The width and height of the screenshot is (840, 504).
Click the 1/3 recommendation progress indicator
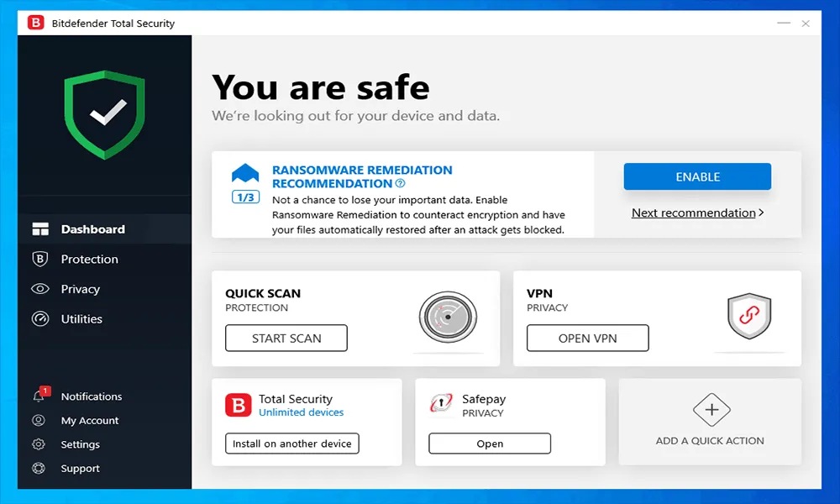tap(244, 197)
